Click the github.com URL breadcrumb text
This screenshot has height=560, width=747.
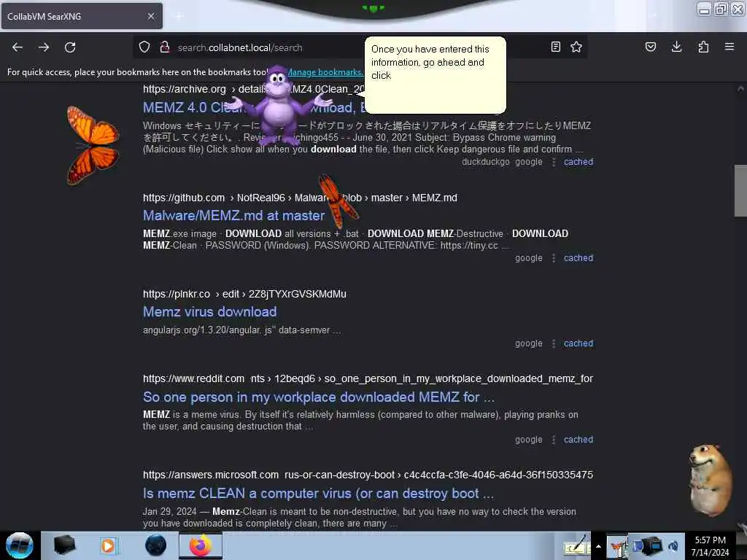coord(300,198)
